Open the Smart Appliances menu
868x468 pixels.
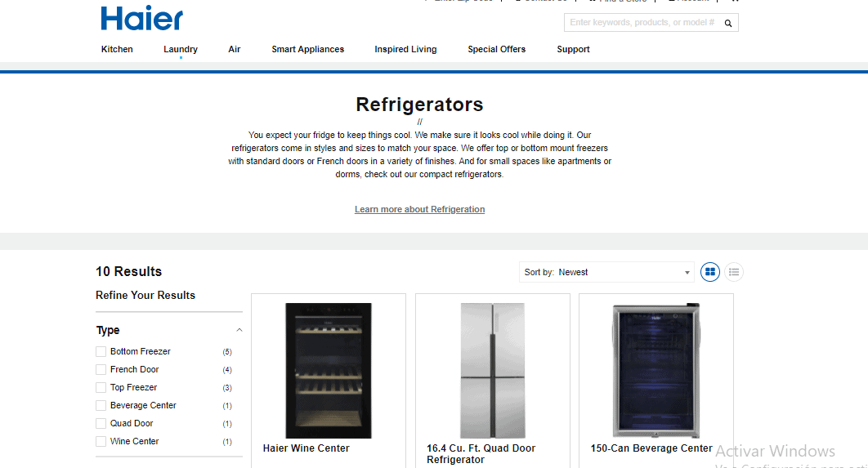tap(308, 49)
